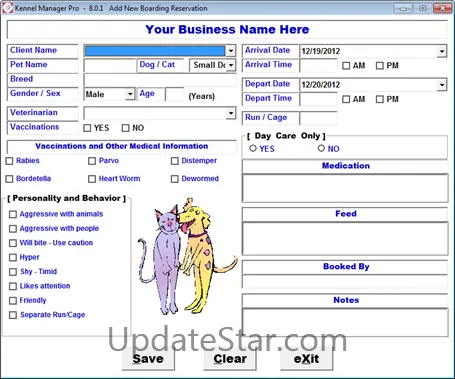
Task: Toggle the Shy - Timid checkbox
Action: click(13, 272)
